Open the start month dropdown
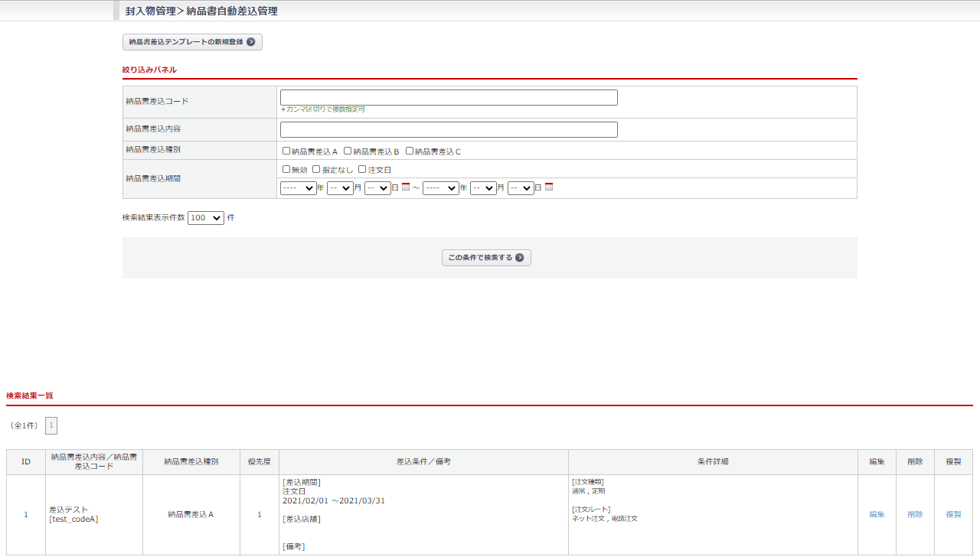The height and width of the screenshot is (560, 980). point(340,188)
